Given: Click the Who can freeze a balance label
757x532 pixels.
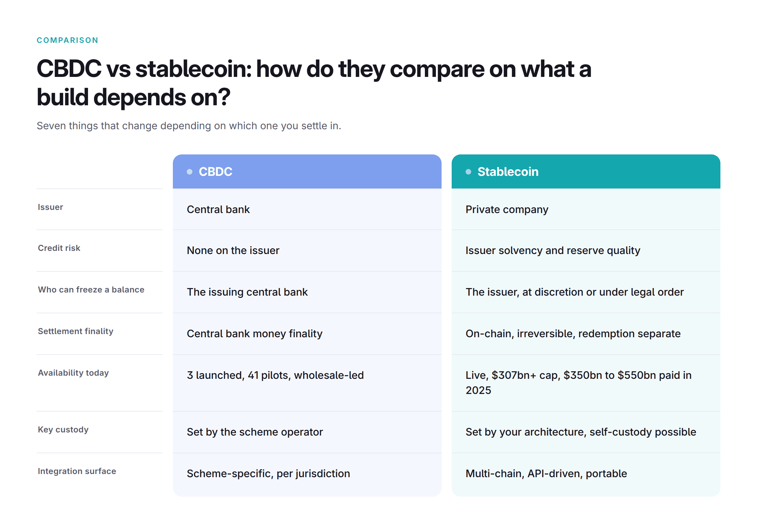Looking at the screenshot, I should pyautogui.click(x=91, y=289).
